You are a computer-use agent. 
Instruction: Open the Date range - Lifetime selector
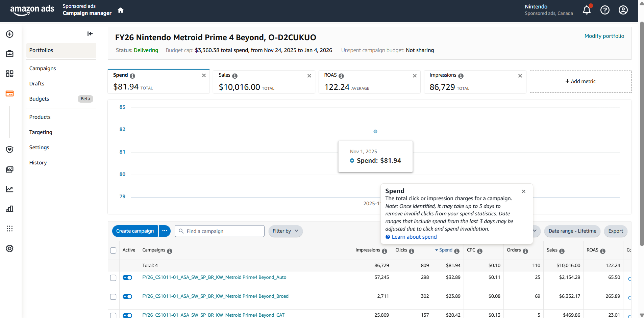click(572, 231)
